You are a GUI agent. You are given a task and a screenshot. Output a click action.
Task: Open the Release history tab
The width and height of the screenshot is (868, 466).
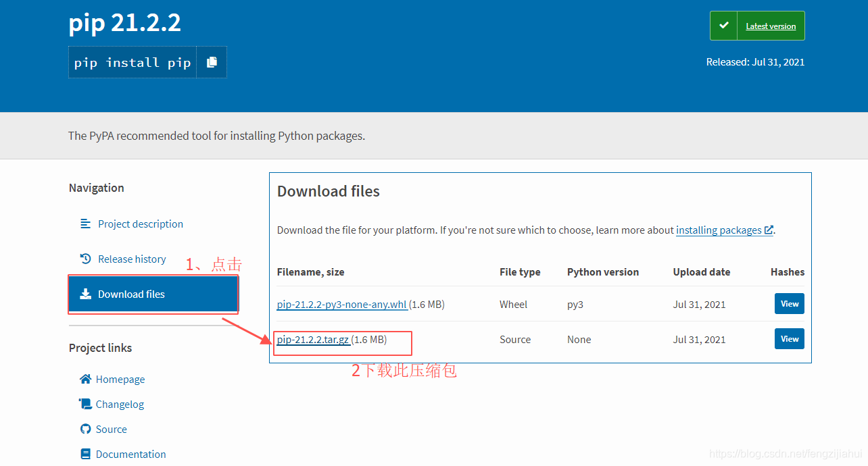(x=132, y=259)
